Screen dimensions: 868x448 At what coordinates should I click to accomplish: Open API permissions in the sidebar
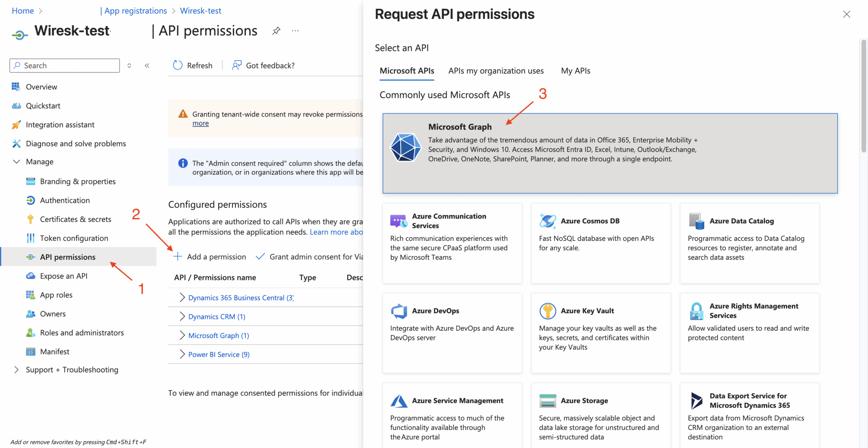78,257
